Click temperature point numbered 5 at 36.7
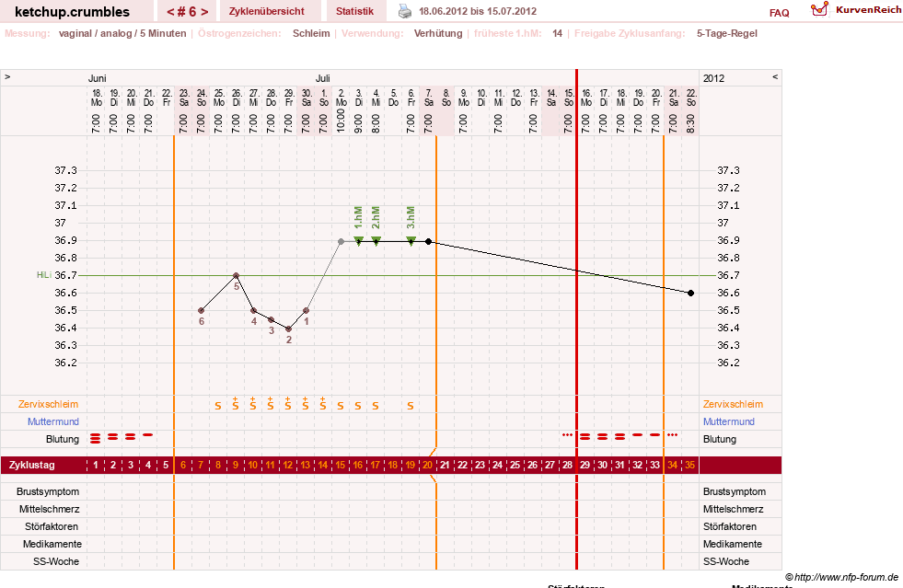Image resolution: width=903 pixels, height=588 pixels. tap(237, 276)
